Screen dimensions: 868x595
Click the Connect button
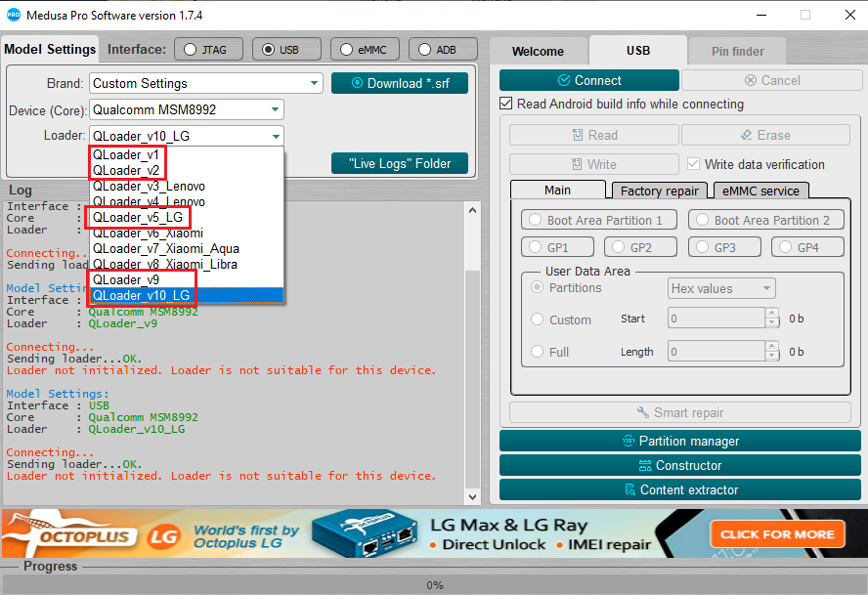(x=589, y=80)
